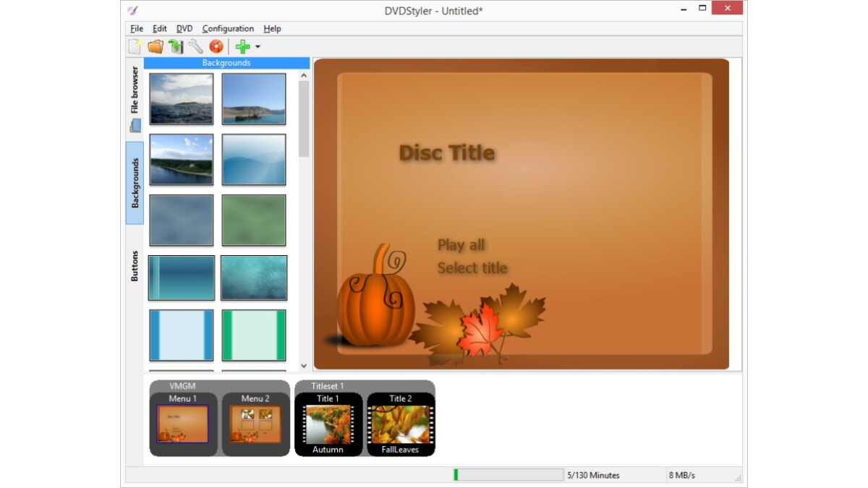Select the misty blue mountains background thumbnail
The height and width of the screenshot is (488, 868).
[254, 160]
